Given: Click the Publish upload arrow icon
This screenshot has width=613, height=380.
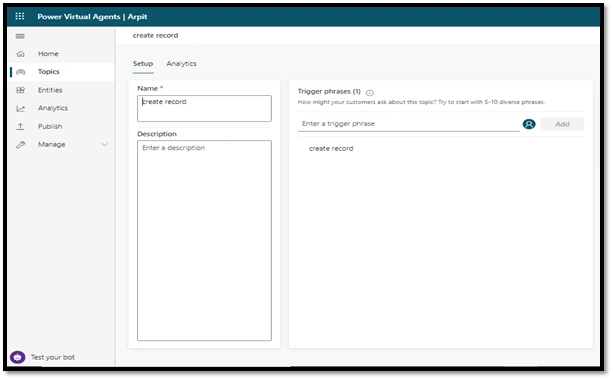Looking at the screenshot, I should coord(20,127).
